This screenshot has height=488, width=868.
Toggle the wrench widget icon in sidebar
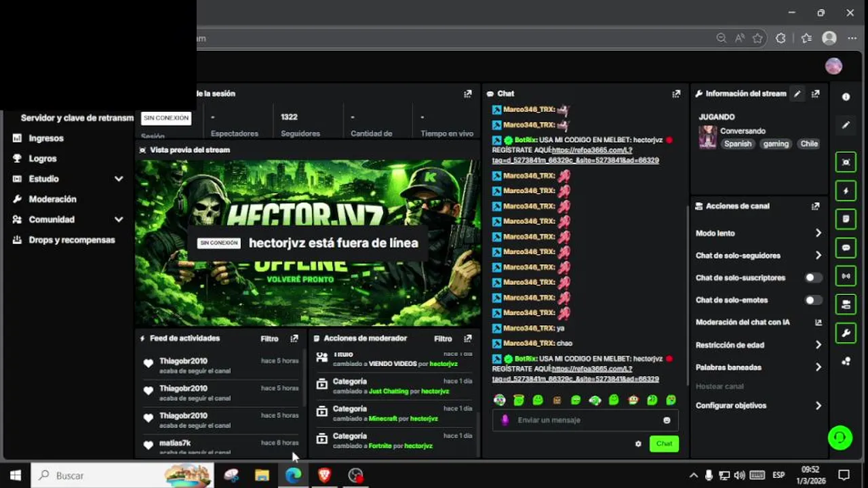846,333
